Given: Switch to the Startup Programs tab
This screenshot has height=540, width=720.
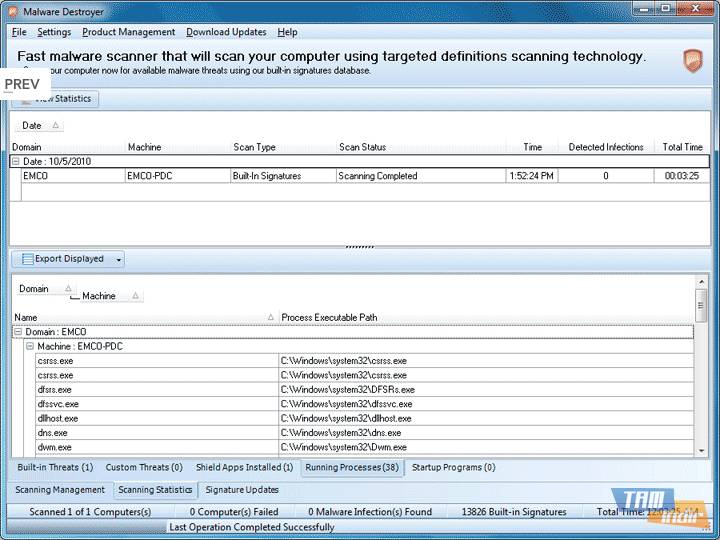Looking at the screenshot, I should (x=453, y=467).
